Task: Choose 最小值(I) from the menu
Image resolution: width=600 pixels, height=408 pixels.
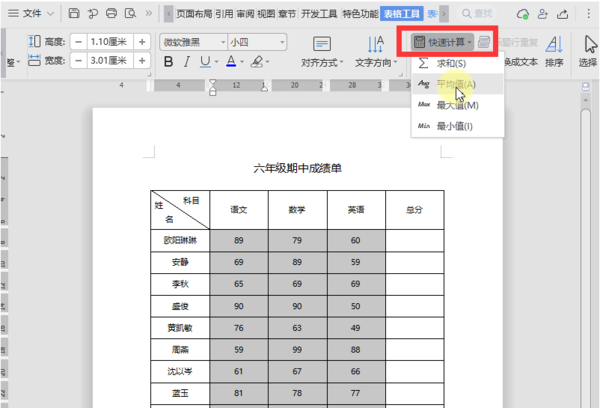Action: [x=458, y=126]
